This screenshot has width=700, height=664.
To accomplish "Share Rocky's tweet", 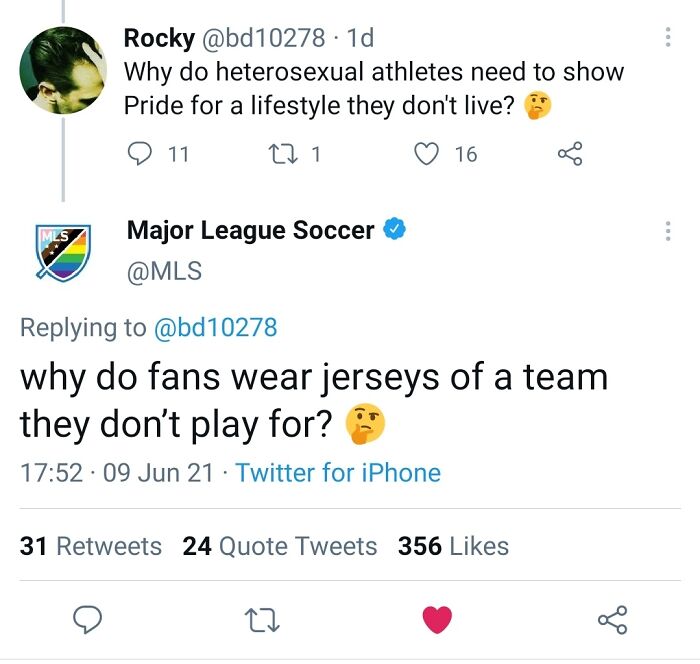I will click(x=569, y=153).
